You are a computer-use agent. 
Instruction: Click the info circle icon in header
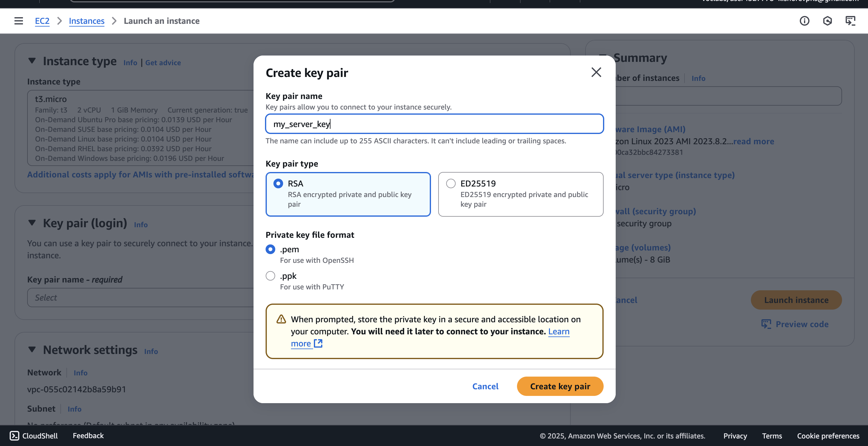point(804,21)
